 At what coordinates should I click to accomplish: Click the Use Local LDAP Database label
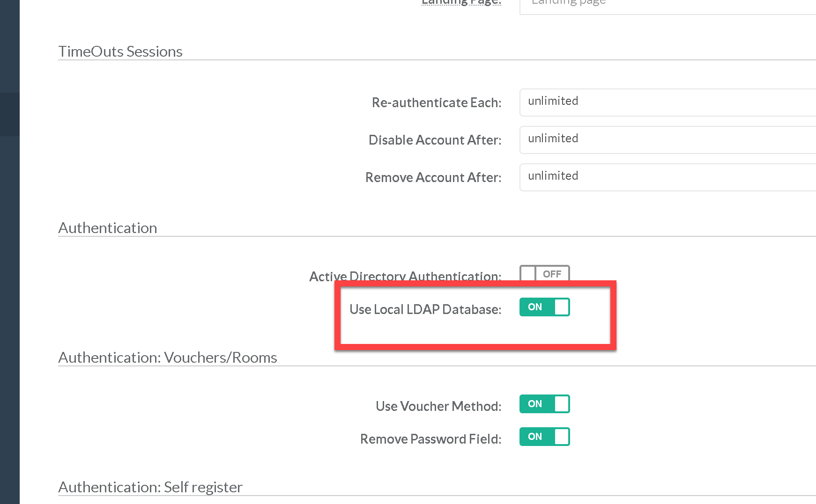425,309
